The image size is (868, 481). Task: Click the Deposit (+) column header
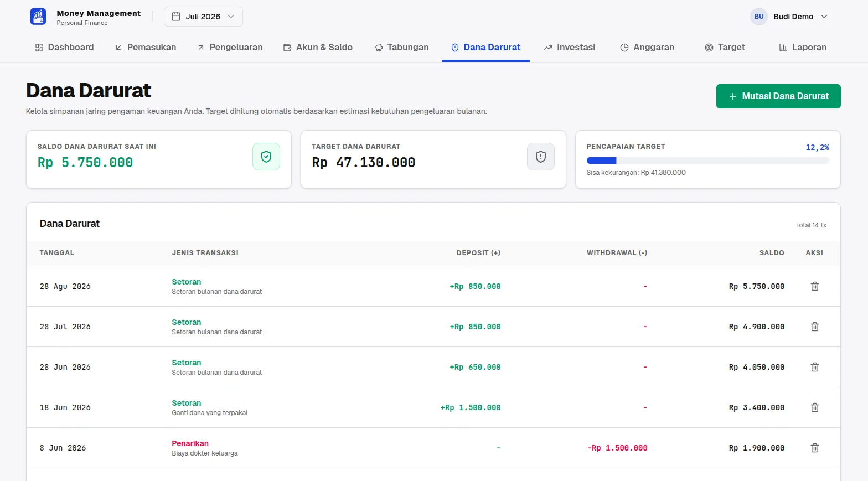[478, 253]
